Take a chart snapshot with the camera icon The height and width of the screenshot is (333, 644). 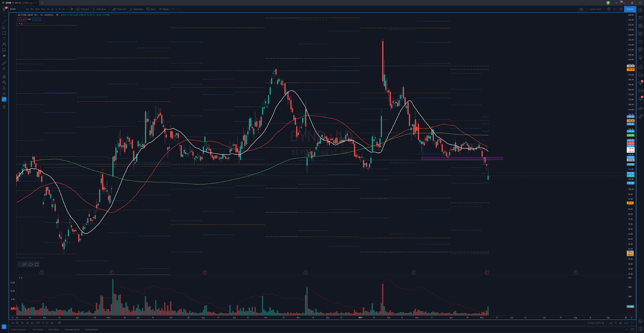point(621,9)
